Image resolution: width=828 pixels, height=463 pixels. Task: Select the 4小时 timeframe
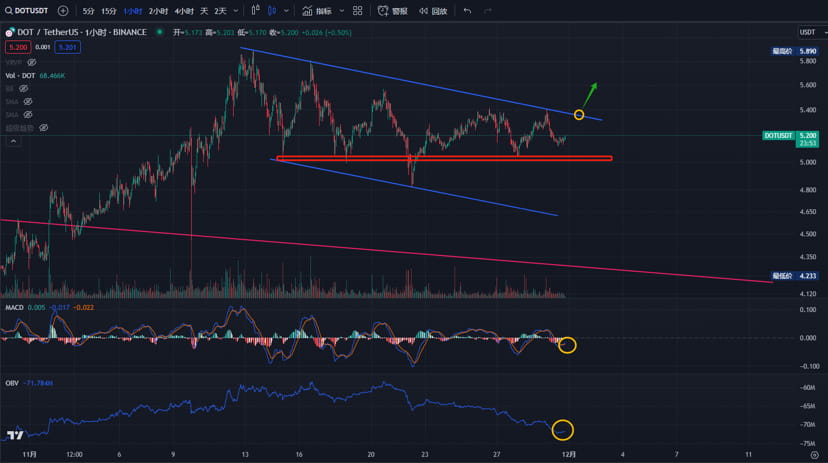point(184,11)
